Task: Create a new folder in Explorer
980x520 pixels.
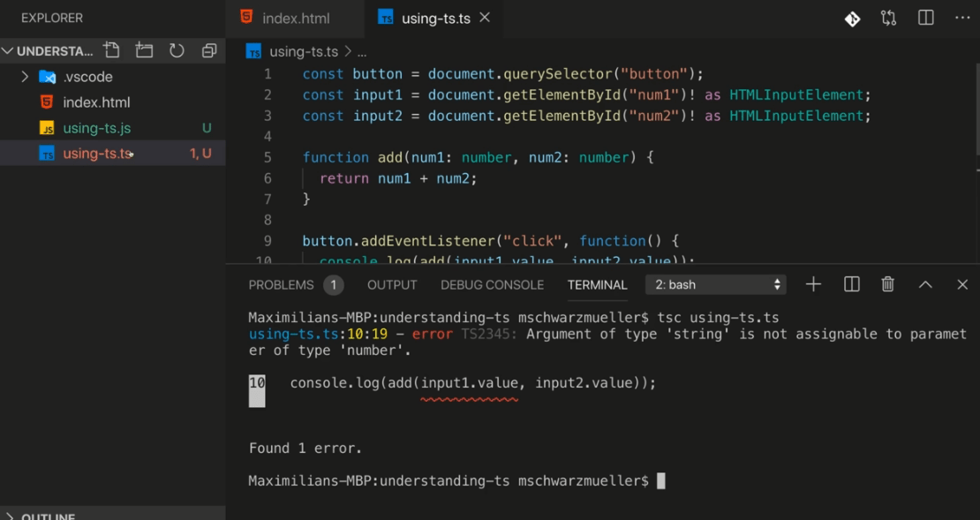Action: click(x=145, y=50)
